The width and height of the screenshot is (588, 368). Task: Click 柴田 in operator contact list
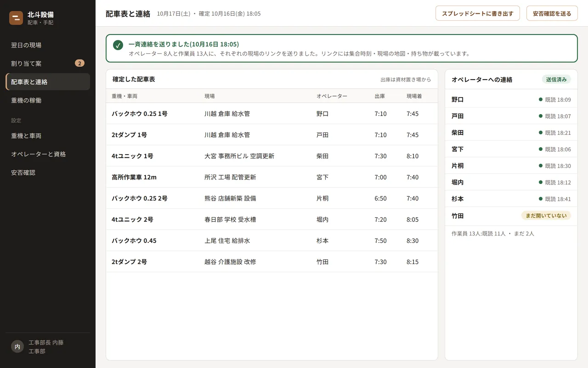458,132
